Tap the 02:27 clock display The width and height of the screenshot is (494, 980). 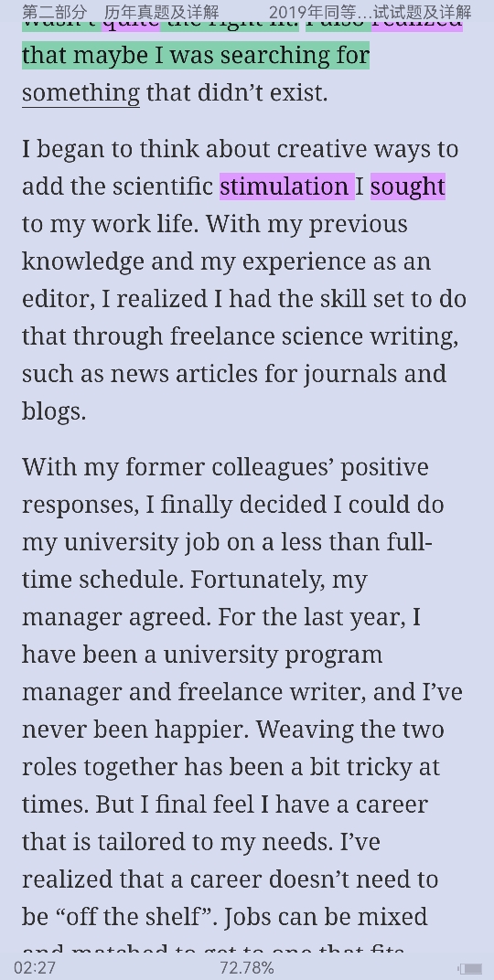click(35, 968)
